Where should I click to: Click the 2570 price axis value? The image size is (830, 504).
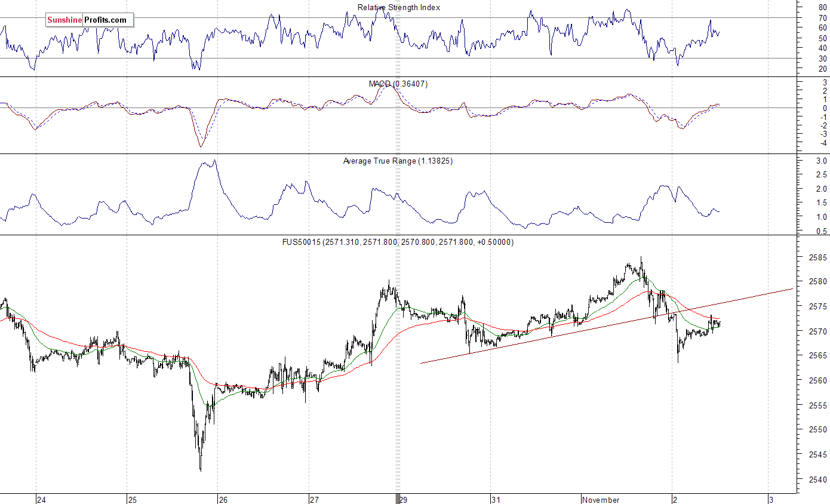tap(819, 331)
